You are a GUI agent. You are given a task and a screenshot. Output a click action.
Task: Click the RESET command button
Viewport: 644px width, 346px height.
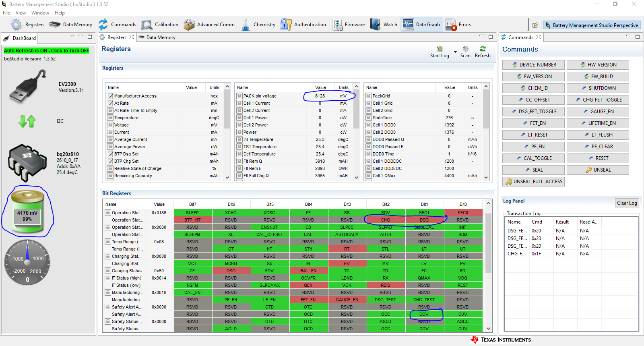(x=598, y=158)
